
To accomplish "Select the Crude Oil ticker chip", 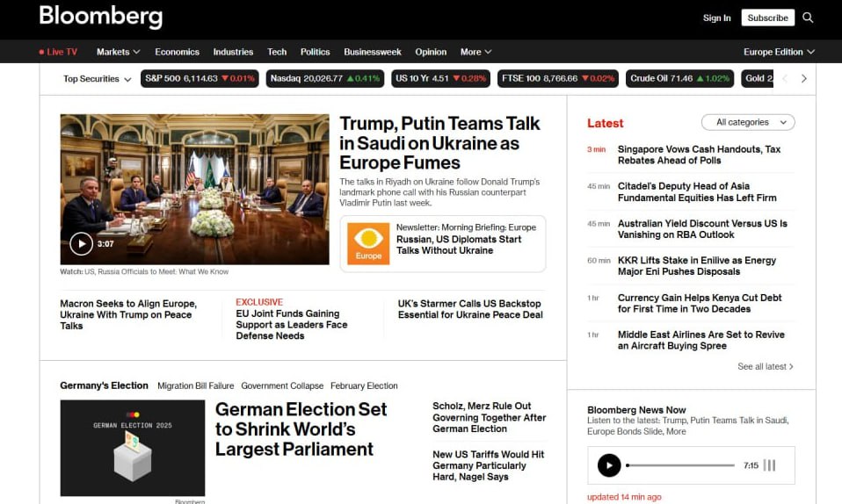I will click(x=679, y=78).
